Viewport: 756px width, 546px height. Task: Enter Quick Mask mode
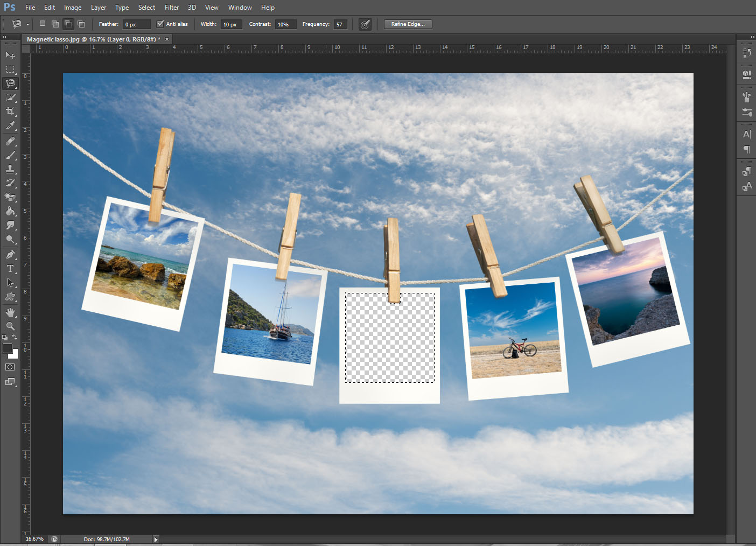click(9, 367)
